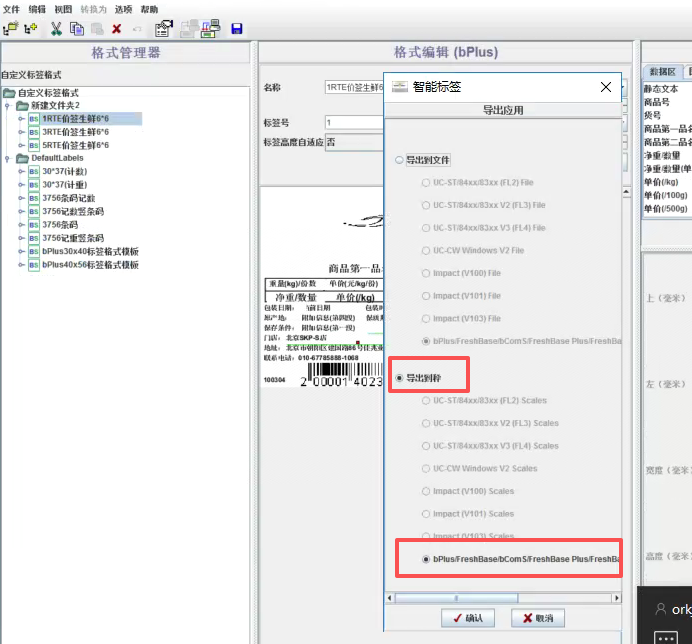This screenshot has width=692, height=644.
Task: Collapse the 新建文件夹2 folder node
Action: 10,105
